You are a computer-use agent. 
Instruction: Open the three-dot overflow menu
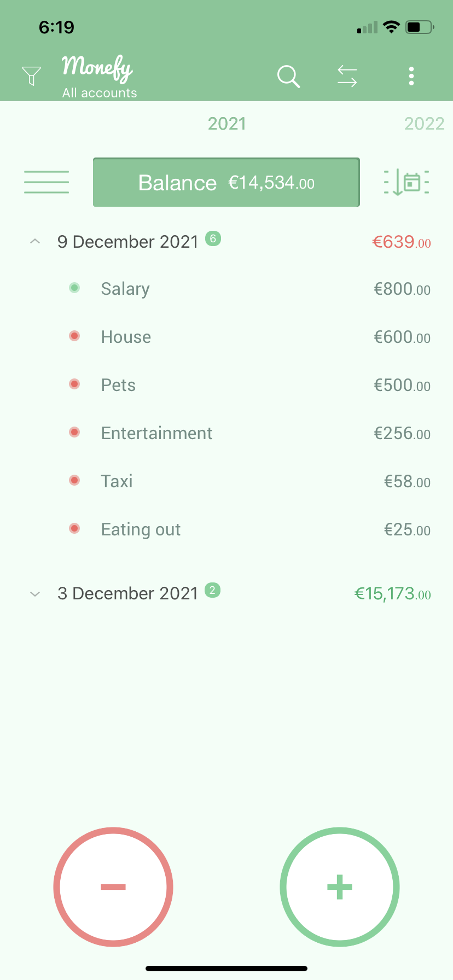coord(411,76)
